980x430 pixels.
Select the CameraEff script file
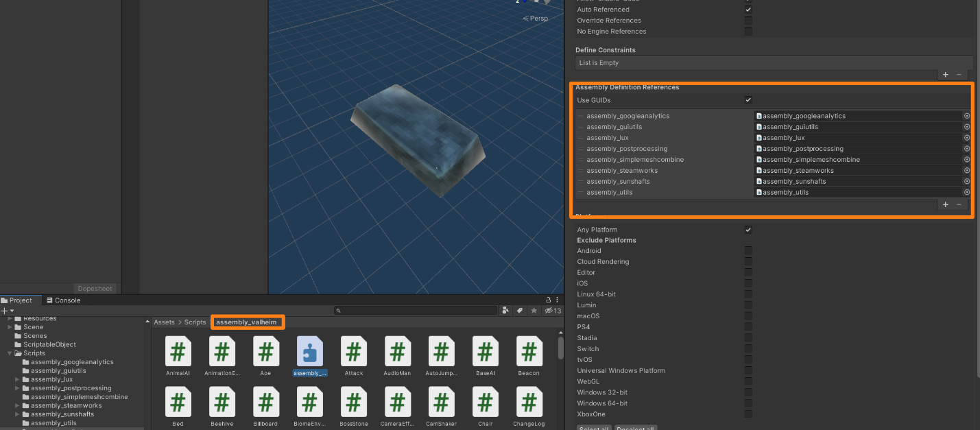pos(397,407)
